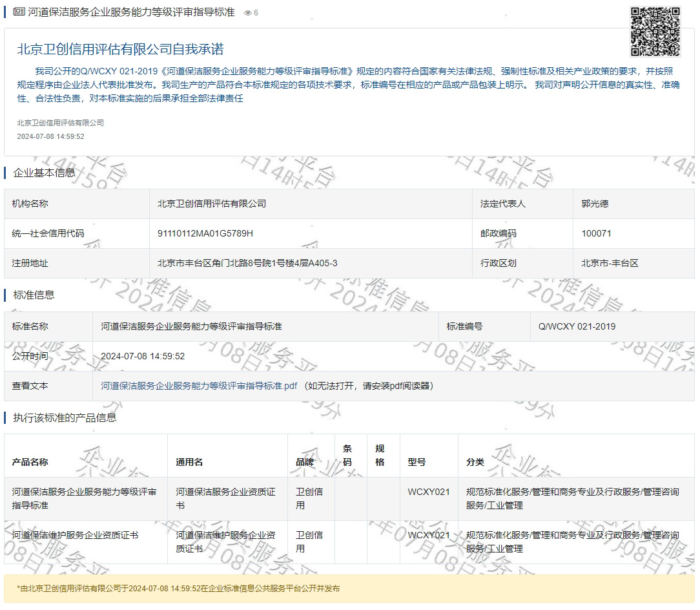
Task: Click the 统一社会信用代码 label cell
Action: pos(77,233)
